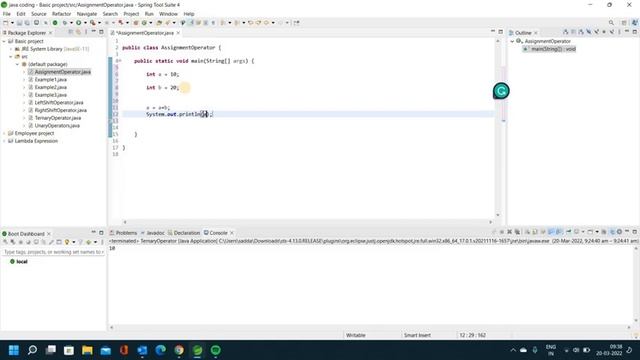Click the editor horizontal scrollbar
Image resolution: width=640 pixels, height=360 pixels.
click(308, 222)
